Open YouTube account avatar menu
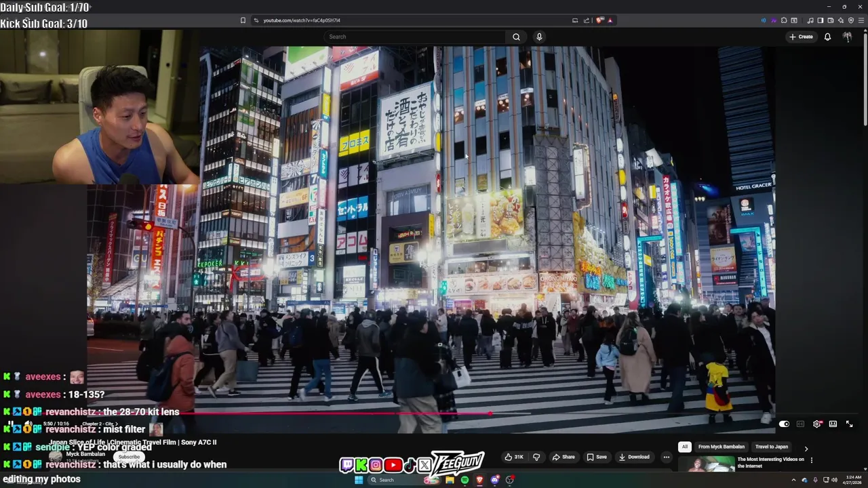 pyautogui.click(x=847, y=37)
